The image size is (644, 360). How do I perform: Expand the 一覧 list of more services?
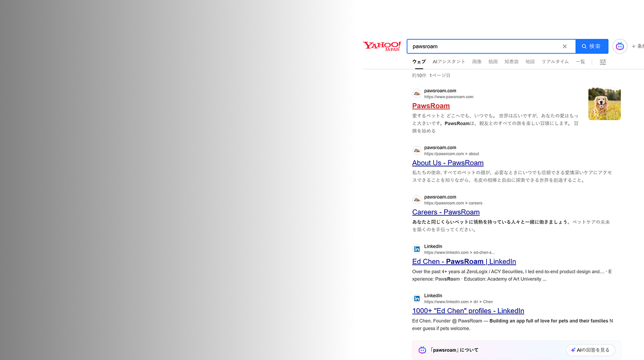[x=580, y=62]
